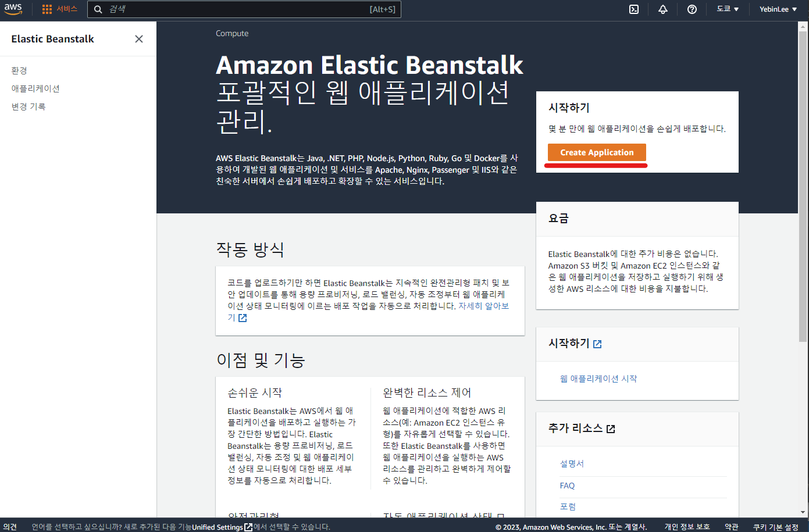Open the notifications bell icon
The image size is (809, 532).
pos(663,9)
